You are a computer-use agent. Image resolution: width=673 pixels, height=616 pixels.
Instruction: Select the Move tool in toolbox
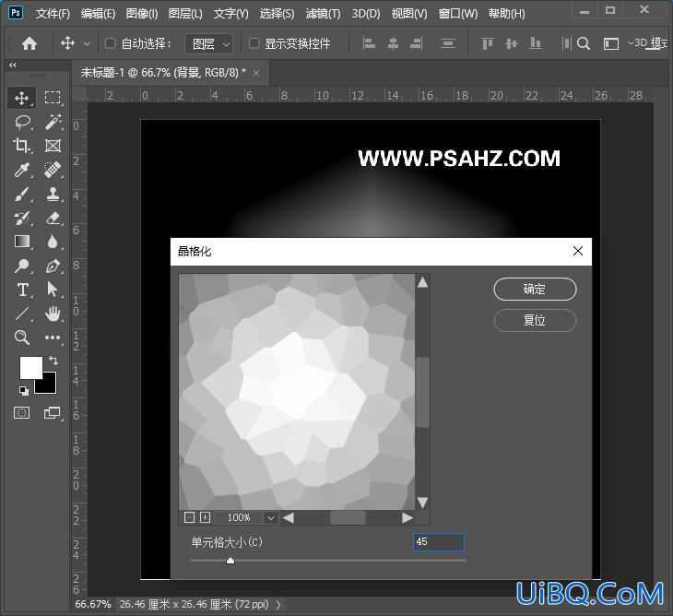click(21, 98)
